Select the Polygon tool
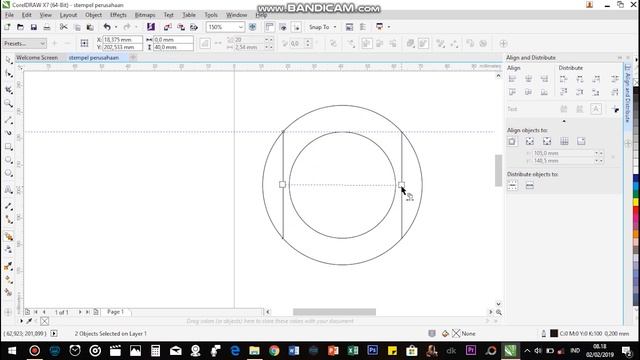 click(9, 173)
